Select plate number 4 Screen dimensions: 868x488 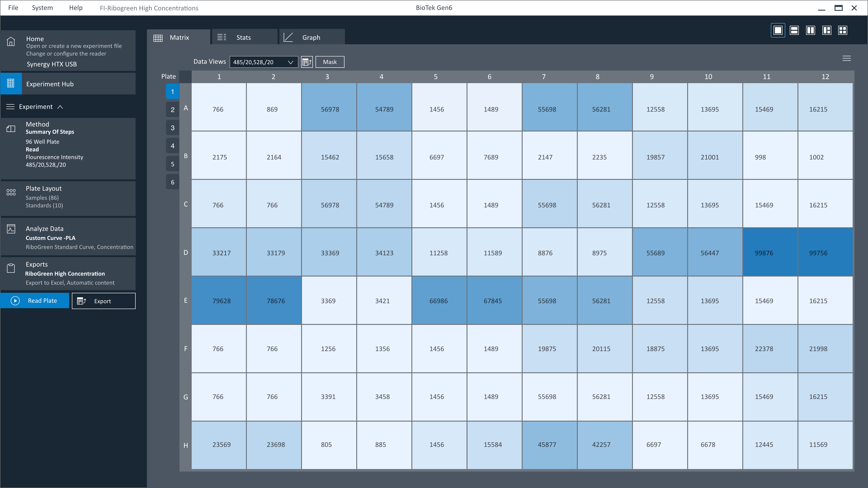[x=172, y=146]
